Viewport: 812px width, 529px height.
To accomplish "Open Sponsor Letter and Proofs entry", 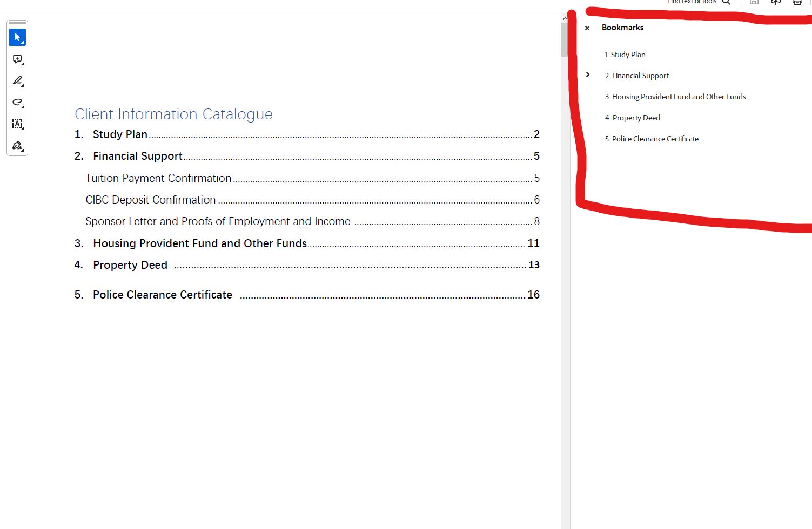I will [x=218, y=221].
